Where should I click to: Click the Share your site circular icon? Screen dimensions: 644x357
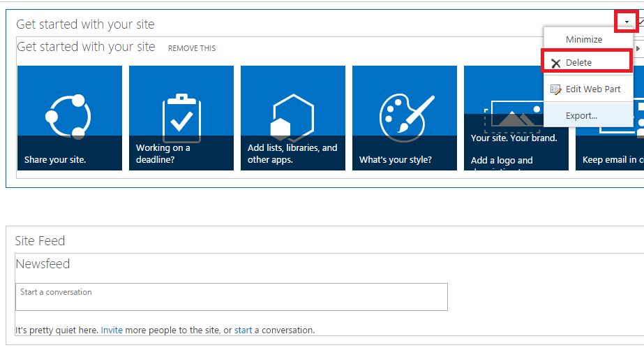point(68,117)
